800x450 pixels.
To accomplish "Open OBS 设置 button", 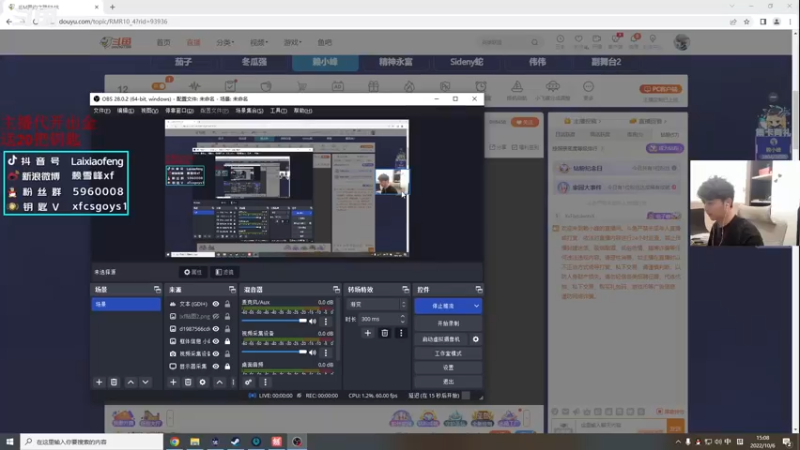I will coord(448,368).
